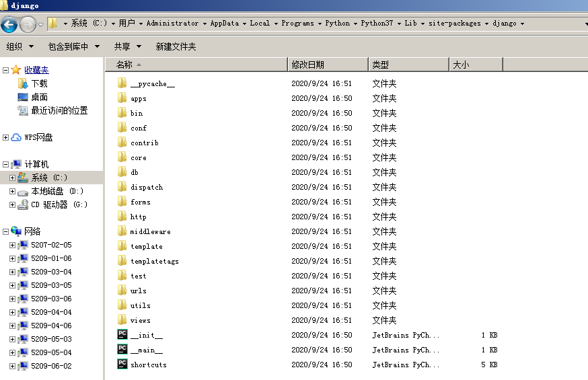
Task: Expand the 系统 (C:) drive node
Action: click(12, 178)
